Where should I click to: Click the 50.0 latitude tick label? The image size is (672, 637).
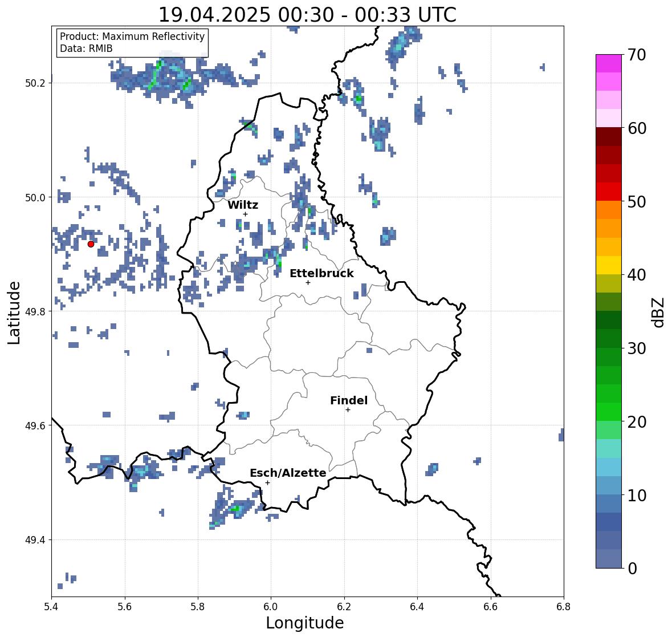35,198
